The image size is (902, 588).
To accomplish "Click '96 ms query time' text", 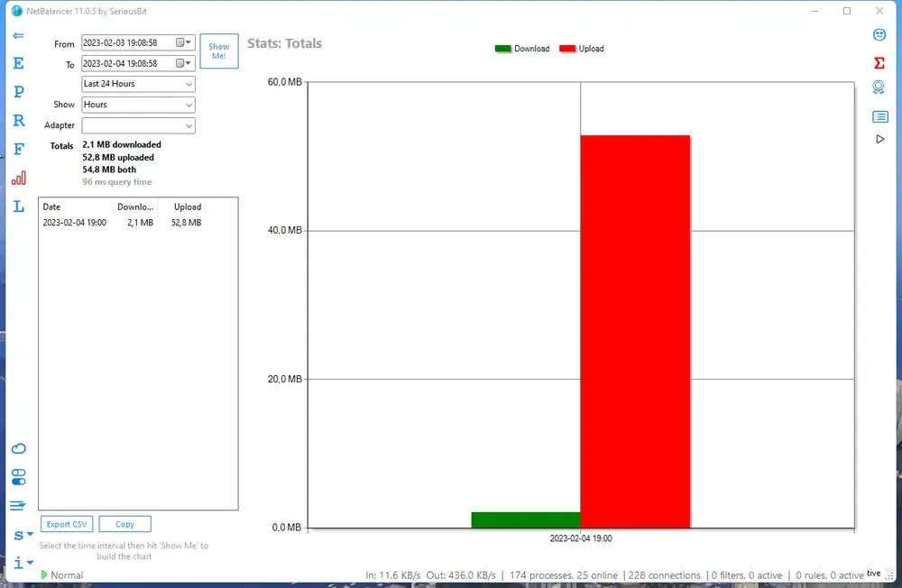I will [116, 182].
